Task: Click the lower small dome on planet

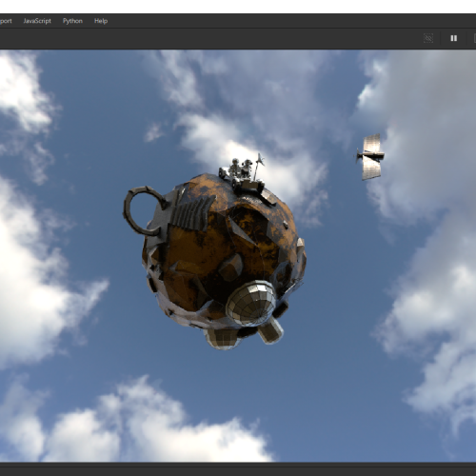Action: [222, 339]
